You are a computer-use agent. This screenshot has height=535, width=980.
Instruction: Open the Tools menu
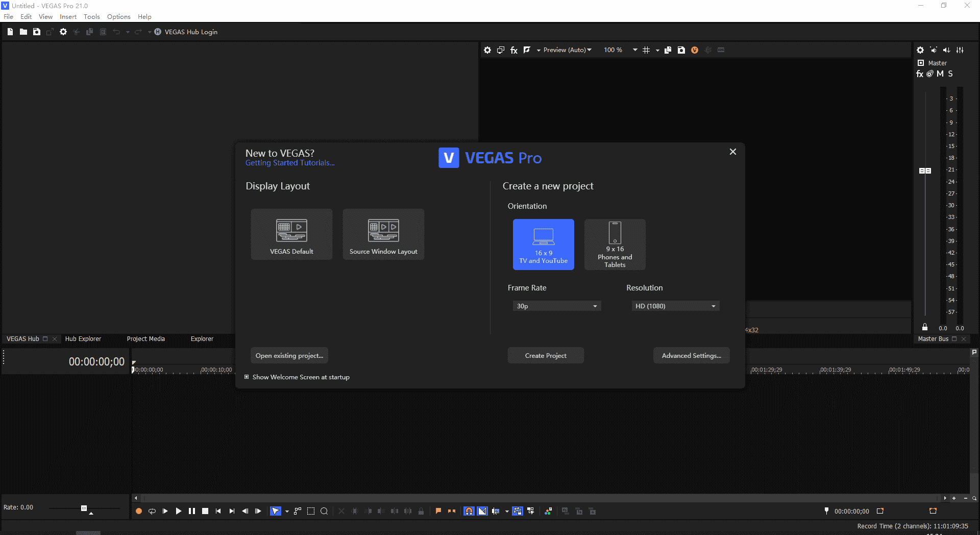[x=92, y=16]
